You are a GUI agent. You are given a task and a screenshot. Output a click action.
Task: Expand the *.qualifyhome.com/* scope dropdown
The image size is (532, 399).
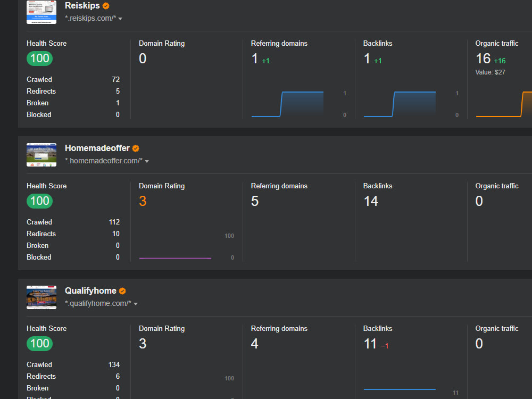136,304
